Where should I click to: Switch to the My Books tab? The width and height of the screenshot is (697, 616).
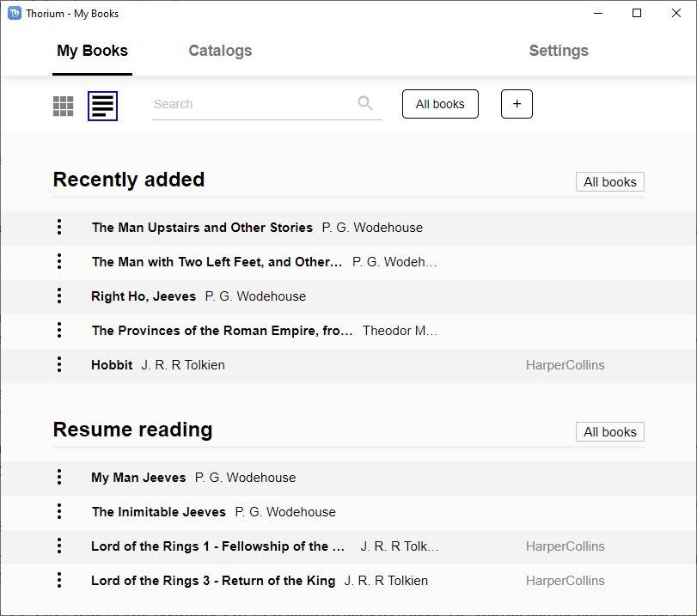click(x=92, y=51)
